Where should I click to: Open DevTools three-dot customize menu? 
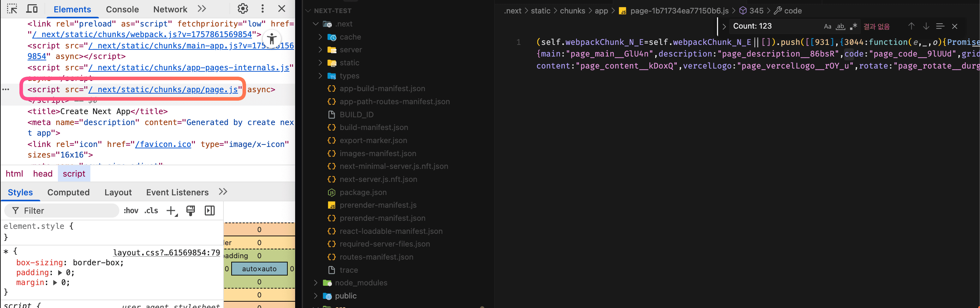click(262, 9)
